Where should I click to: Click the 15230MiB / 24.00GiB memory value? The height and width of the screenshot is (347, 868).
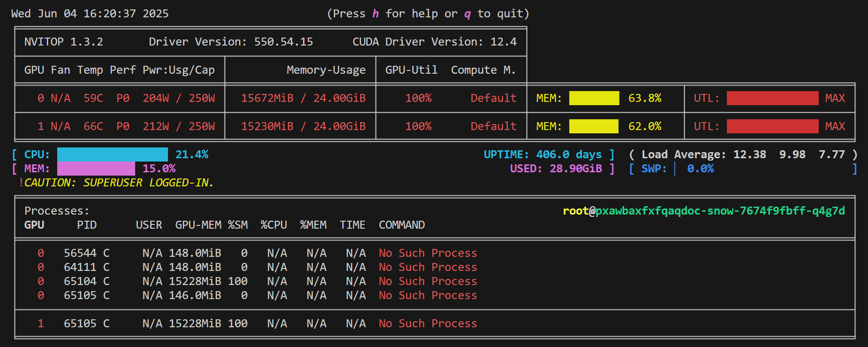pyautogui.click(x=303, y=126)
